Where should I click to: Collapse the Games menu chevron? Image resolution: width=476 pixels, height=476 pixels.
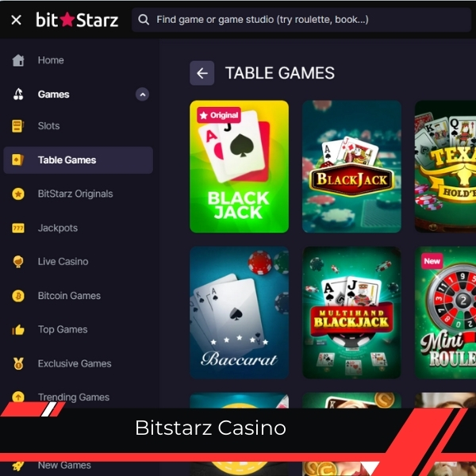coord(142,94)
